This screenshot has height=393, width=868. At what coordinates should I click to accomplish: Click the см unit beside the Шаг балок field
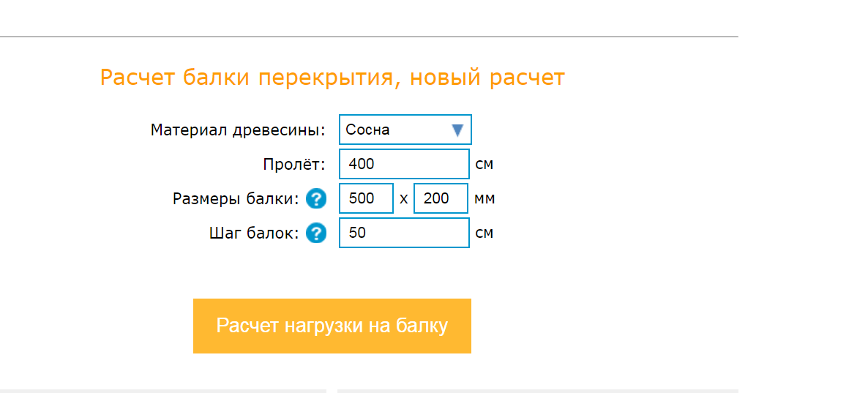point(484,233)
